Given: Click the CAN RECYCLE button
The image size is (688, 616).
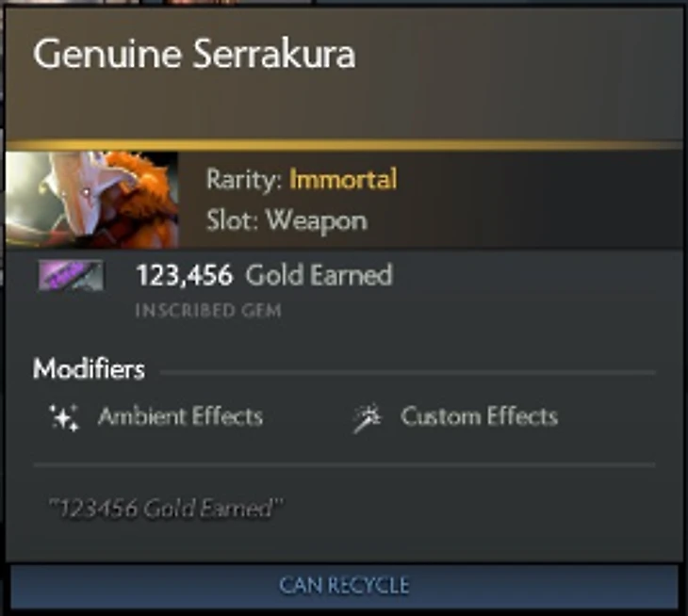Looking at the screenshot, I should [x=344, y=586].
